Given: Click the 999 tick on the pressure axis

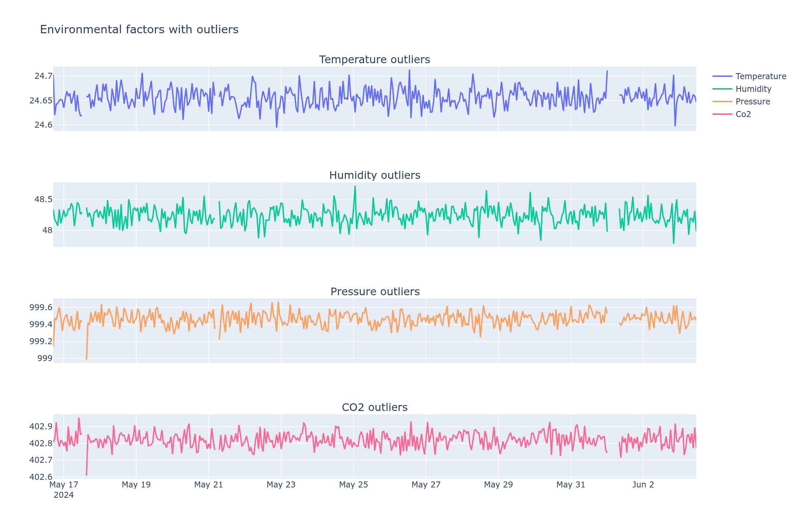Looking at the screenshot, I should click(44, 358).
